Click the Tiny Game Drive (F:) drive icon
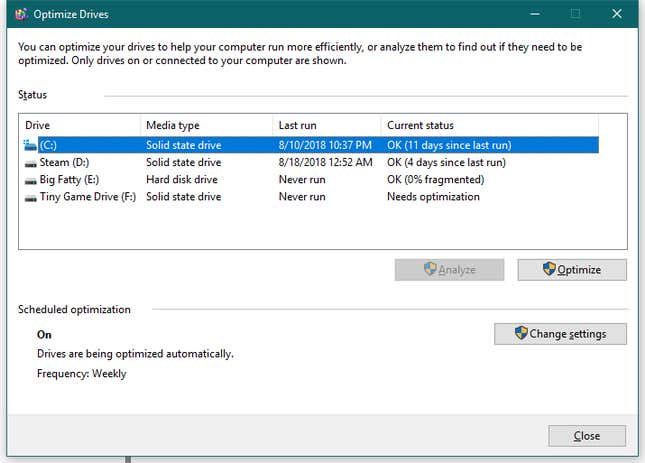The image size is (645, 463). coord(30,198)
